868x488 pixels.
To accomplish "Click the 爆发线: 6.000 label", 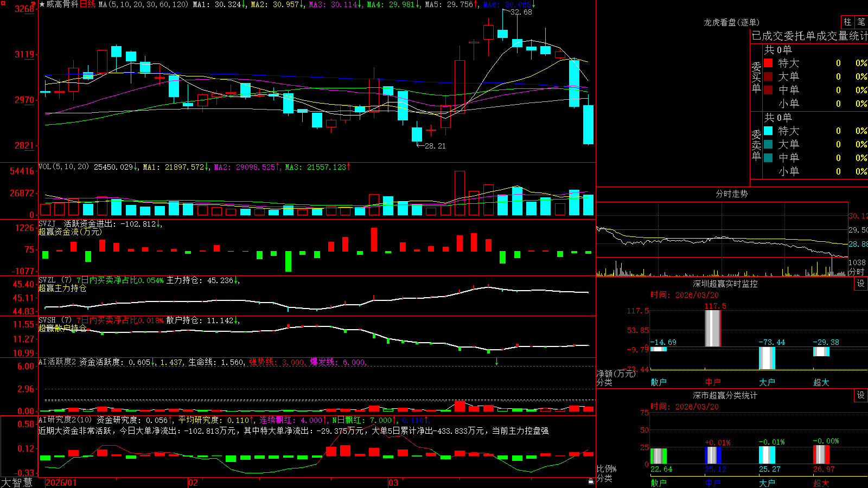I will point(338,362).
